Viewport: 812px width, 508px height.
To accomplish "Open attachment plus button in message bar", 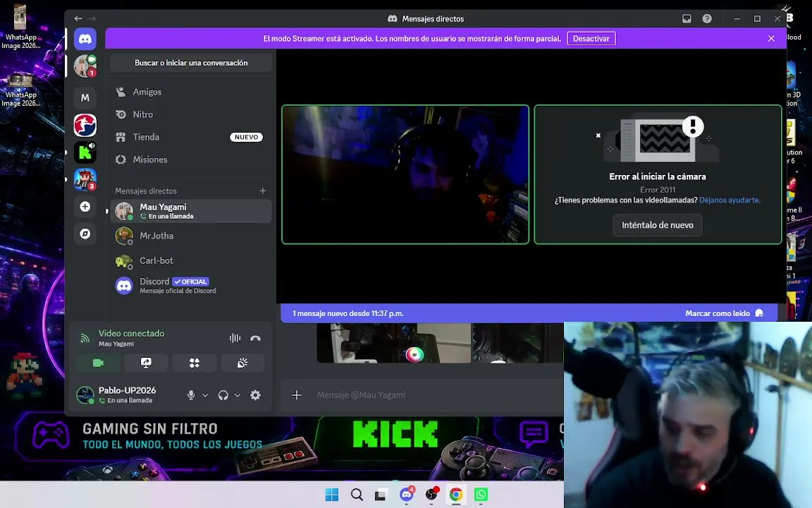I will (x=297, y=395).
